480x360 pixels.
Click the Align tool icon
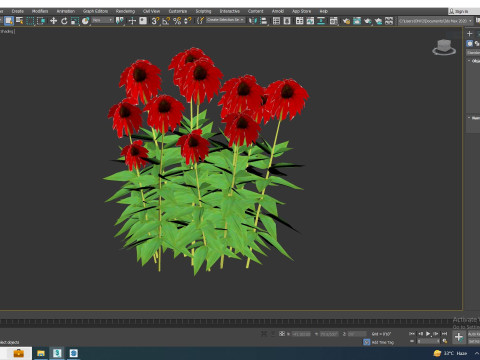pos(264,21)
